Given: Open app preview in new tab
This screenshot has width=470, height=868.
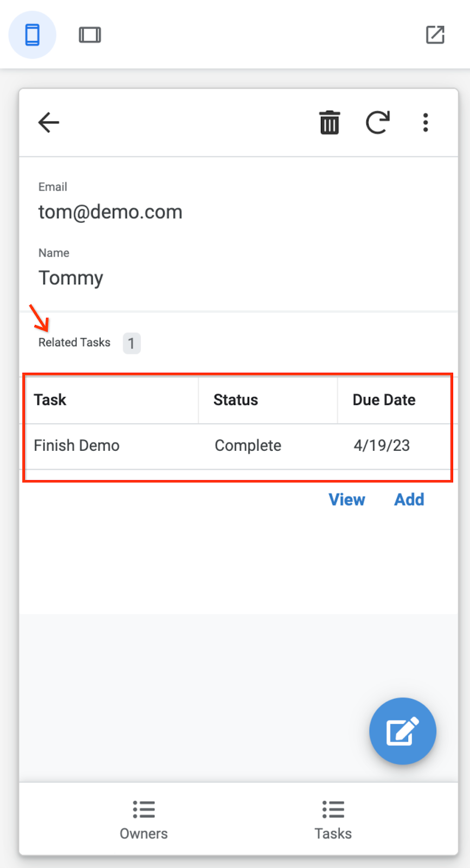Looking at the screenshot, I should (x=435, y=35).
